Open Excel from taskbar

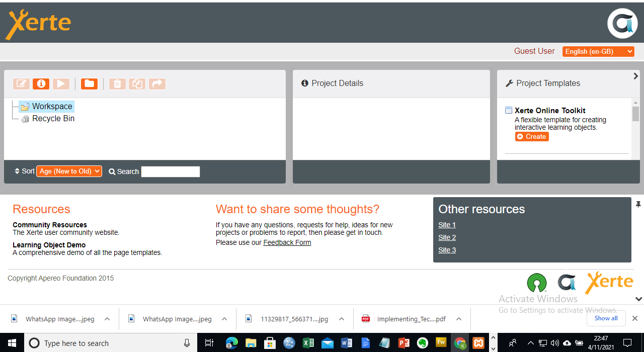tap(308, 343)
